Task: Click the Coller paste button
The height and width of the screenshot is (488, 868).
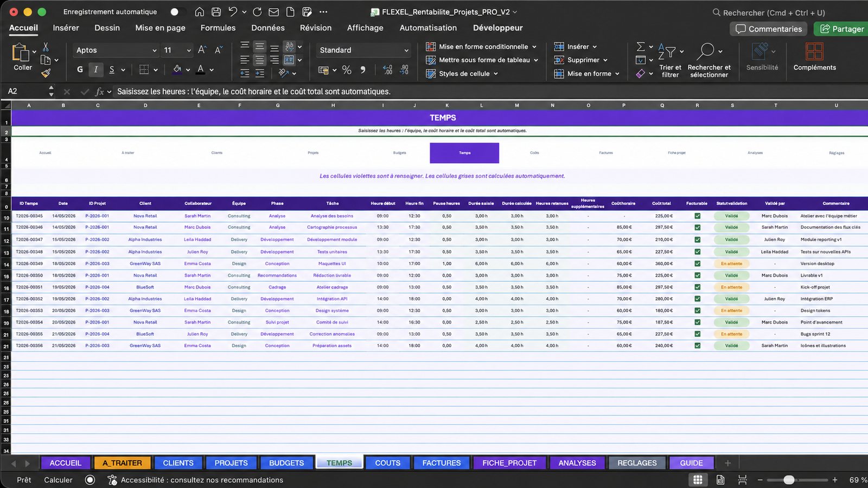Action: coord(22,57)
